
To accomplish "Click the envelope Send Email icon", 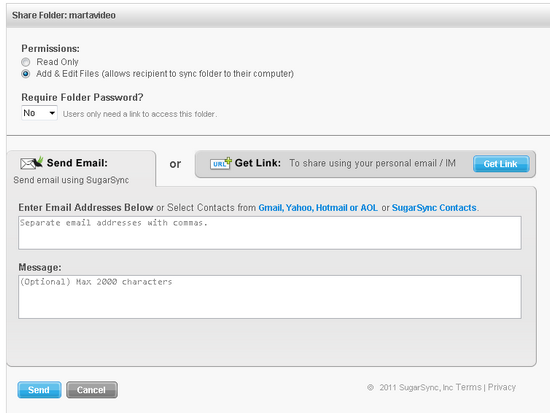I will 32,163.
